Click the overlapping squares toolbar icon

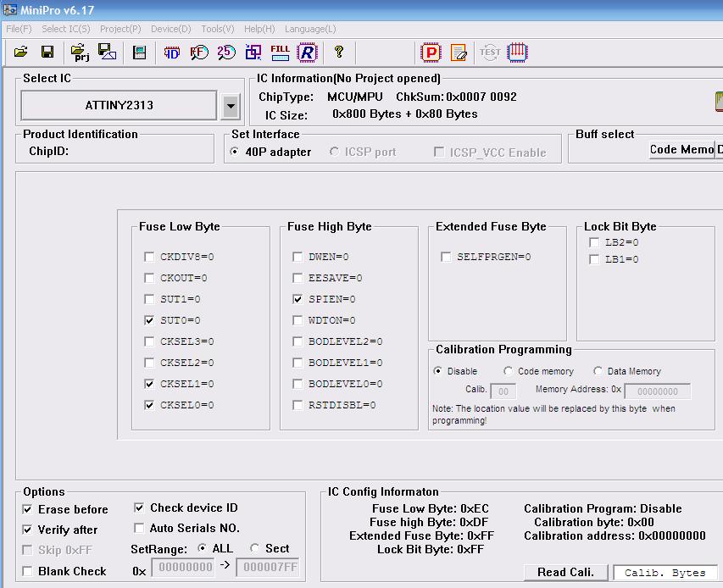[253, 53]
